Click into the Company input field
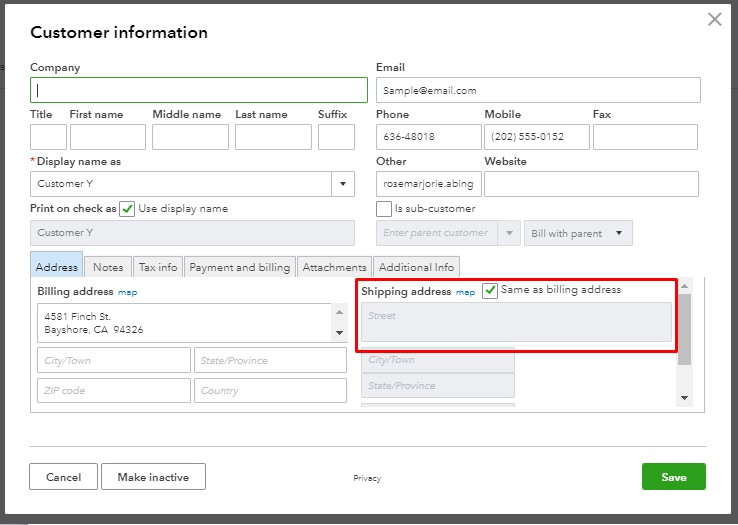The image size is (738, 525). tap(199, 90)
